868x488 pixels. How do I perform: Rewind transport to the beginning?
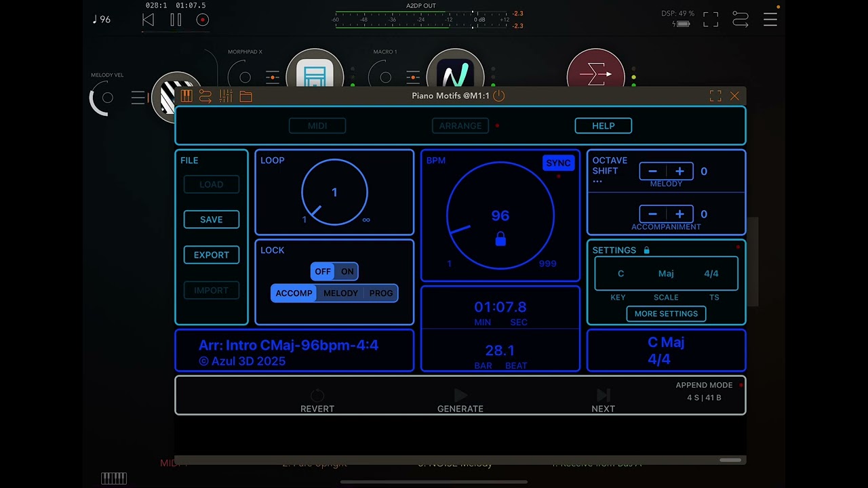(x=148, y=20)
